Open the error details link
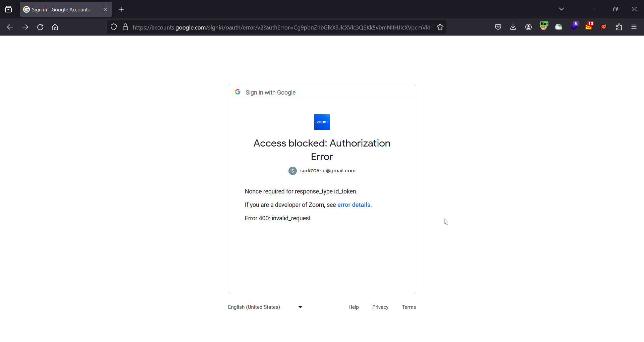The image size is (644, 342). pos(354,205)
